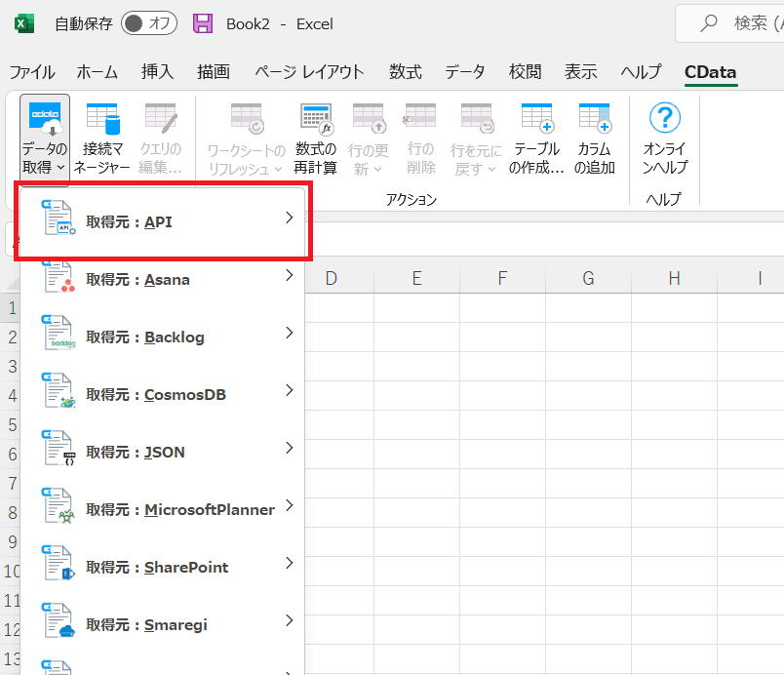The image size is (784, 675).
Task: Choose 取得元 : Smaregi menu entry
Action: click(163, 624)
